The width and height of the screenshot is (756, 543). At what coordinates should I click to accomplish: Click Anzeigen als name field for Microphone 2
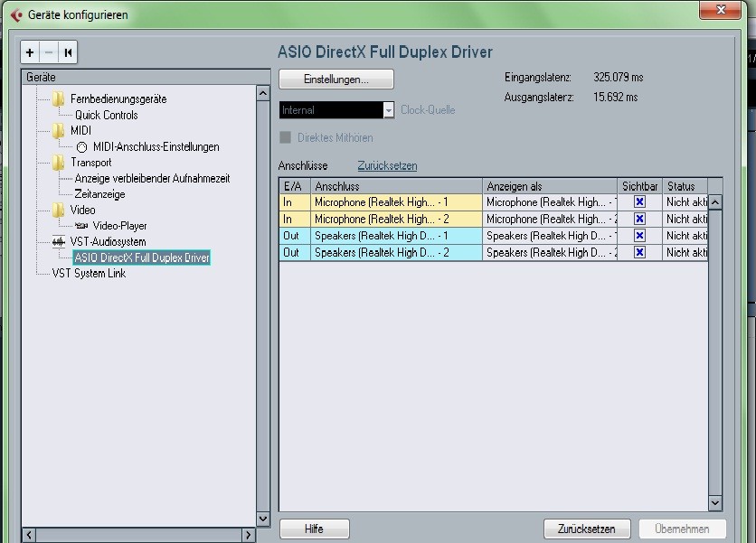[550, 220]
